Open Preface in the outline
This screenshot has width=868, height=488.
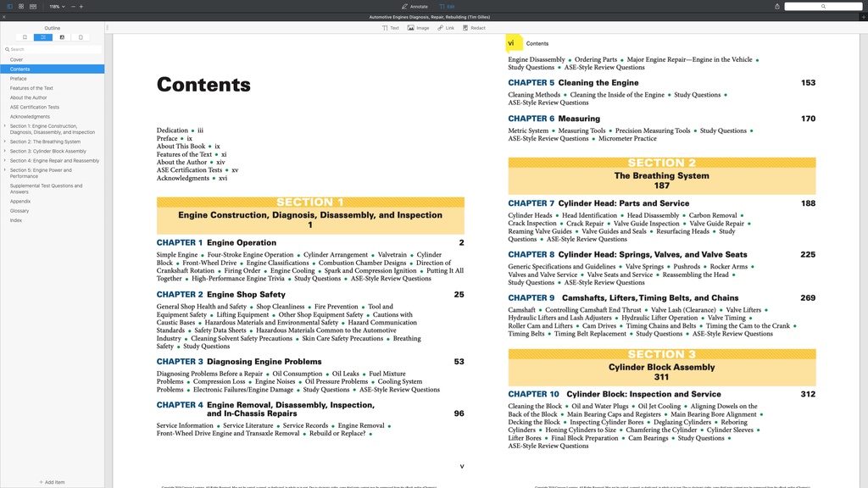click(19, 79)
